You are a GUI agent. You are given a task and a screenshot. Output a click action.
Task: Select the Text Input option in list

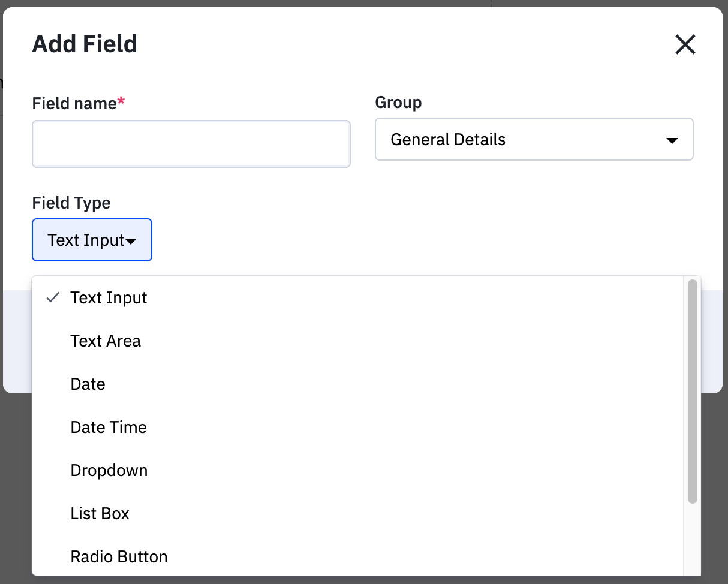(x=109, y=298)
